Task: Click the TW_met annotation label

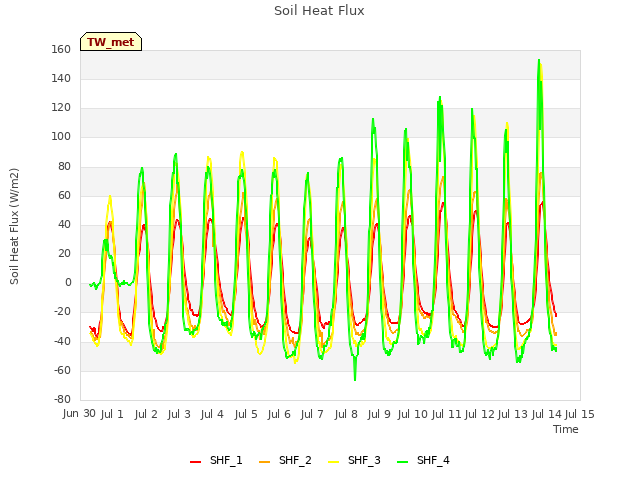Action: pos(111,42)
